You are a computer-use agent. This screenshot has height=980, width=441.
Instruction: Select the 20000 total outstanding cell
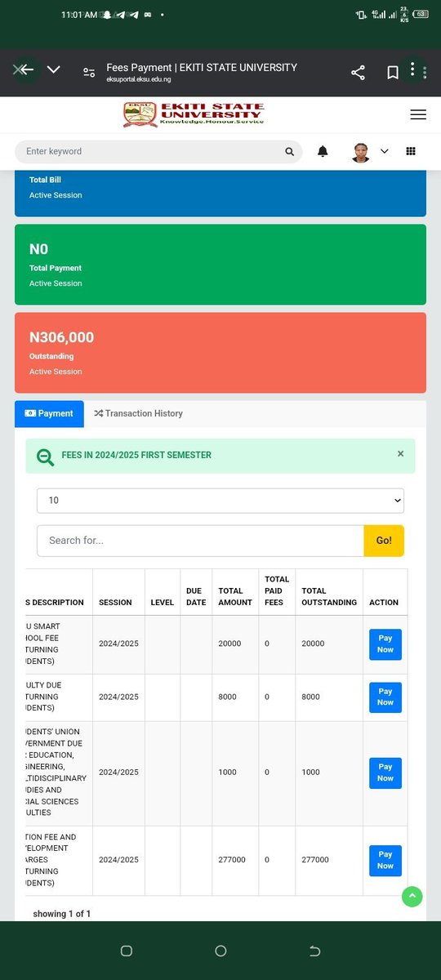(329, 644)
